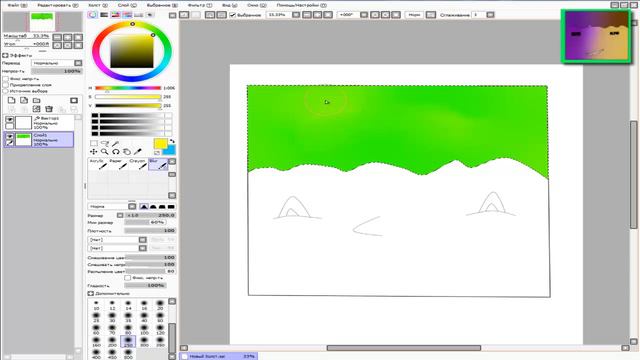Pick the sharpest pointed brush edge shape
The width and height of the screenshot is (640, 360).
[x=144, y=207]
